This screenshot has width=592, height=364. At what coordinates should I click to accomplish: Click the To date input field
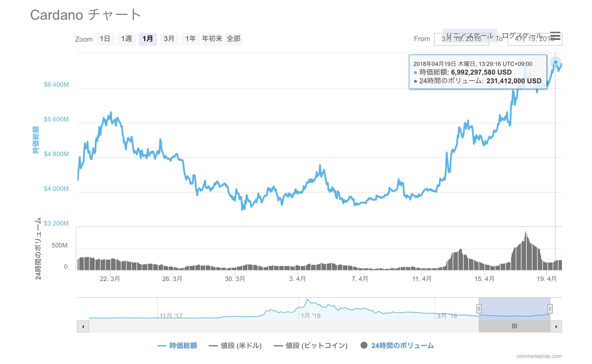535,39
